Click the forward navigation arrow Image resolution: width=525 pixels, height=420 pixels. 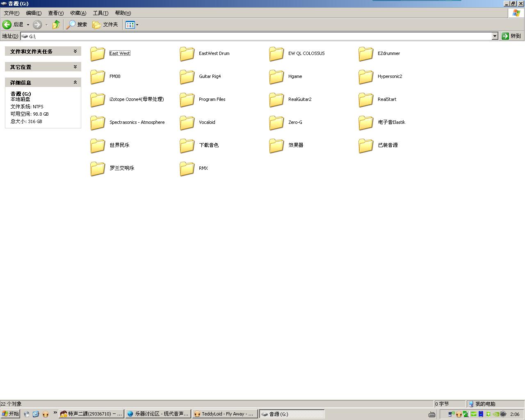pos(37,25)
